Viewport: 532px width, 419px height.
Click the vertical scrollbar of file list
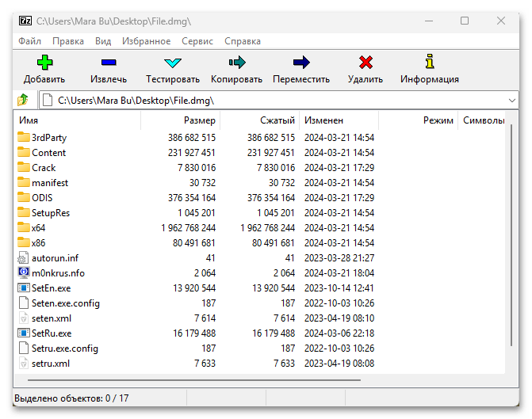(x=511, y=235)
